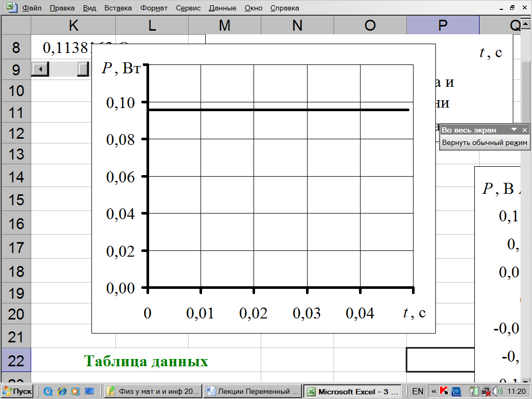This screenshot has height=399, width=532.
Task: Switch to Физ у мат и и инф taskbar window
Action: point(153,392)
